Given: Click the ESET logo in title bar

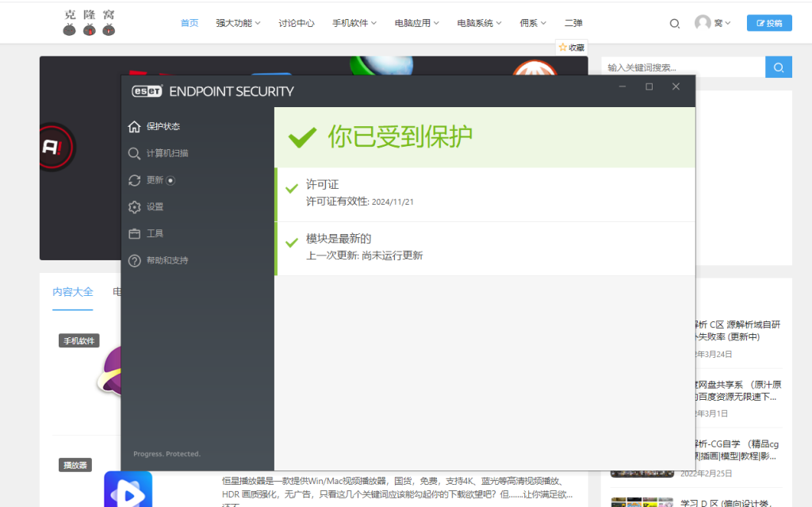Looking at the screenshot, I should coord(147,91).
